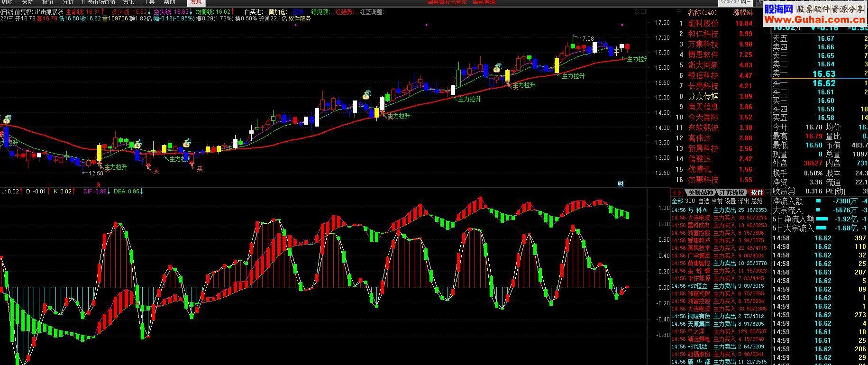Image resolution: width=868 pixels, height=365 pixels.
Task: Select 万集科技 in the stock list
Action: tap(703, 44)
